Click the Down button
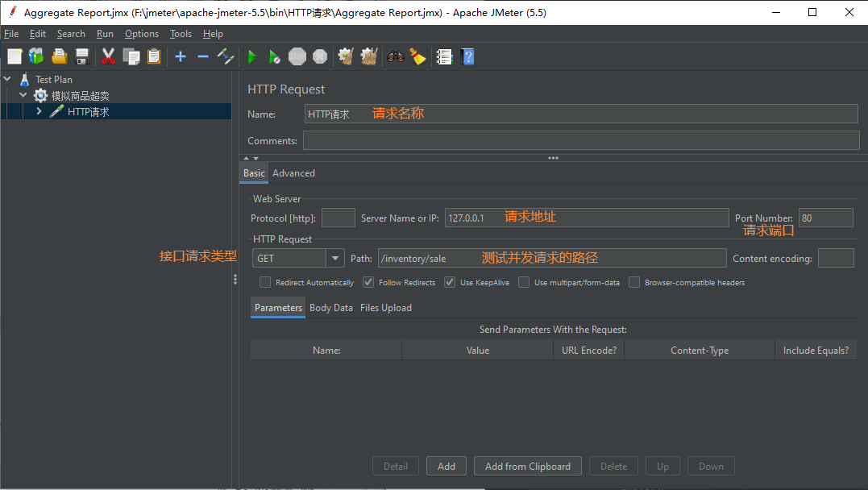 point(711,466)
